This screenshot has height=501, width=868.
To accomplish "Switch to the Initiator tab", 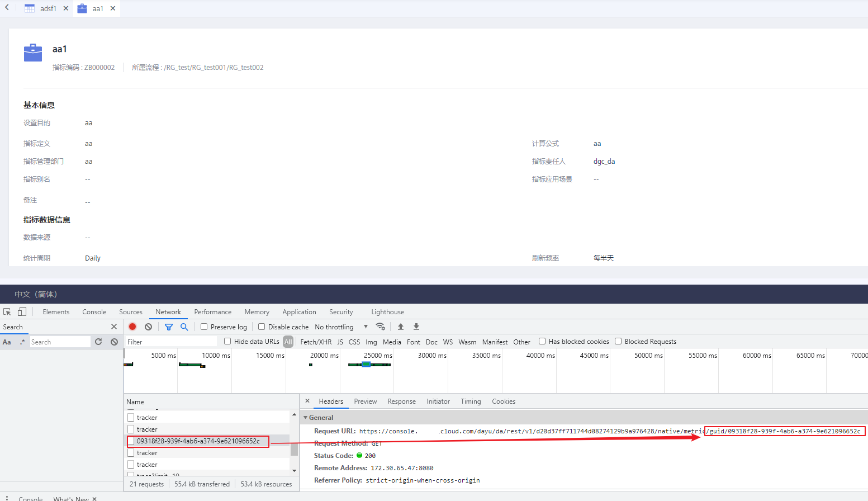I will click(438, 401).
